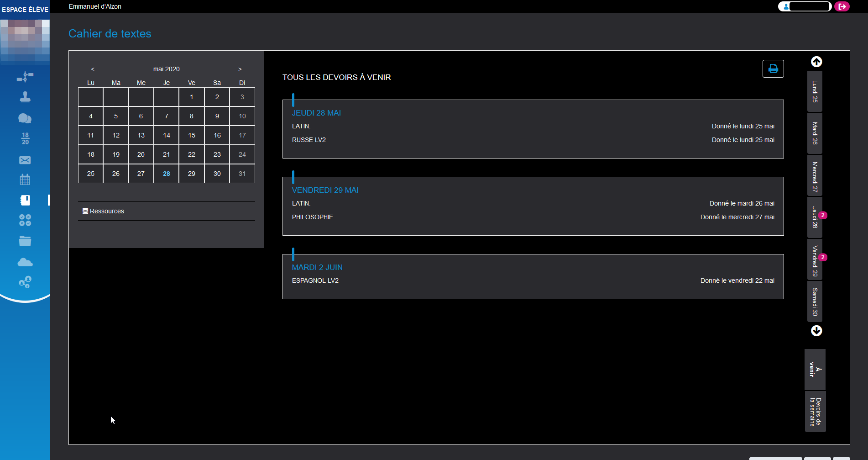Open the documents folder icon
Image resolution: width=868 pixels, height=460 pixels.
(25, 241)
